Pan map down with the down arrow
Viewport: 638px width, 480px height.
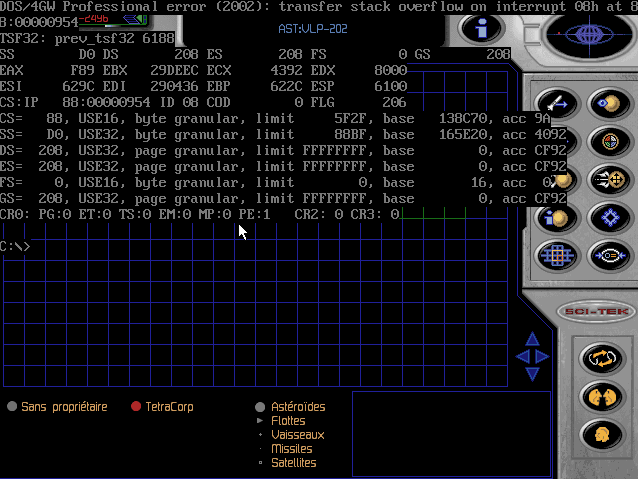click(x=532, y=374)
